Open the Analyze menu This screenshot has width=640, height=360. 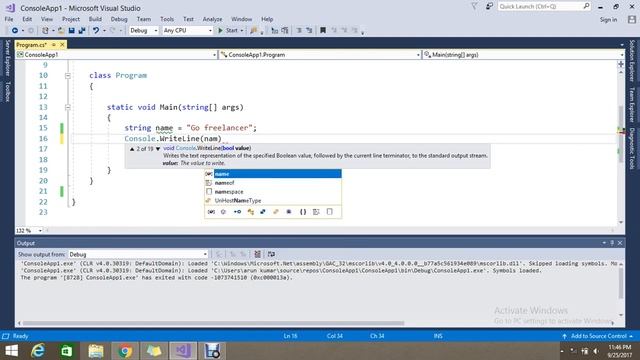[x=212, y=19]
